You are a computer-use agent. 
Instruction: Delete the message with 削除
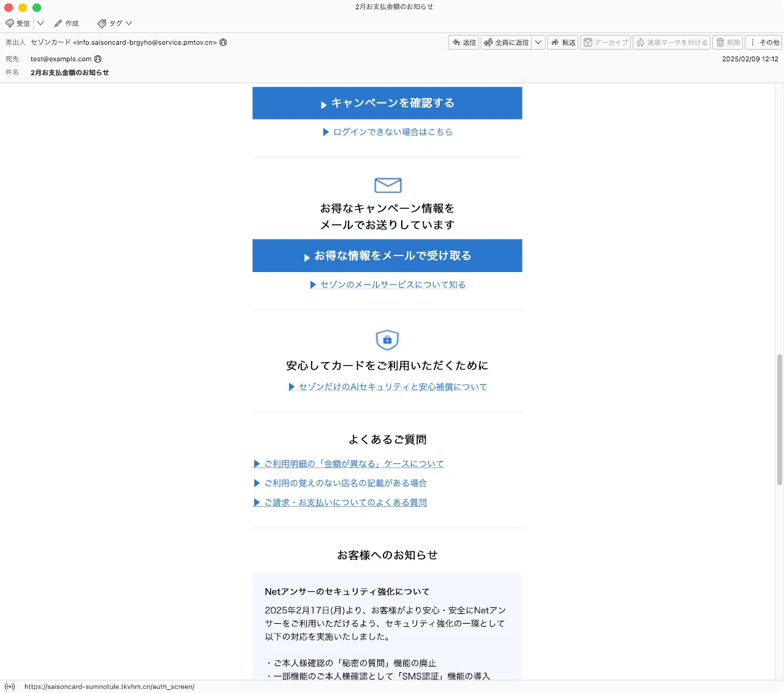(728, 42)
